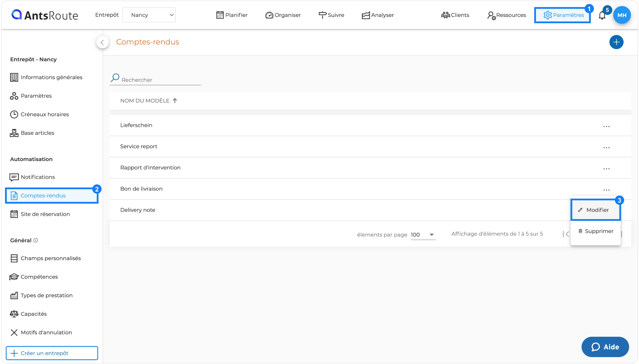This screenshot has height=364, width=639.
Task: Open options for Lieferschein row
Action: pos(606,126)
